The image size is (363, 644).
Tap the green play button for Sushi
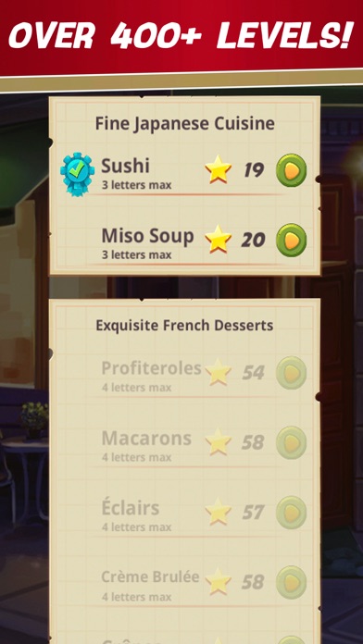tap(291, 170)
